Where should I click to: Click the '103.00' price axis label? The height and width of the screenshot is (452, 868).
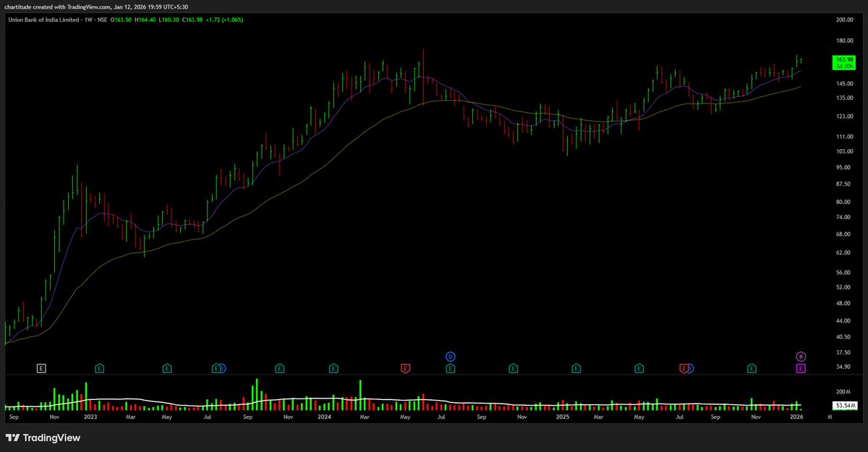[x=845, y=151]
